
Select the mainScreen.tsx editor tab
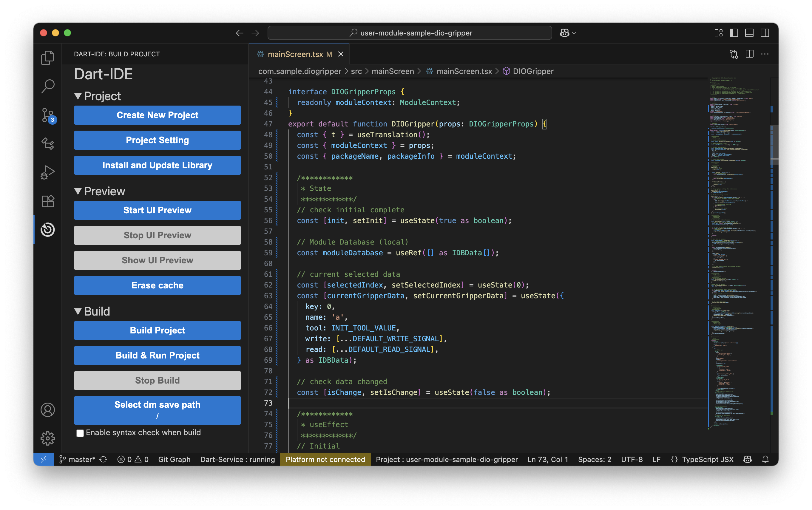tap(295, 54)
